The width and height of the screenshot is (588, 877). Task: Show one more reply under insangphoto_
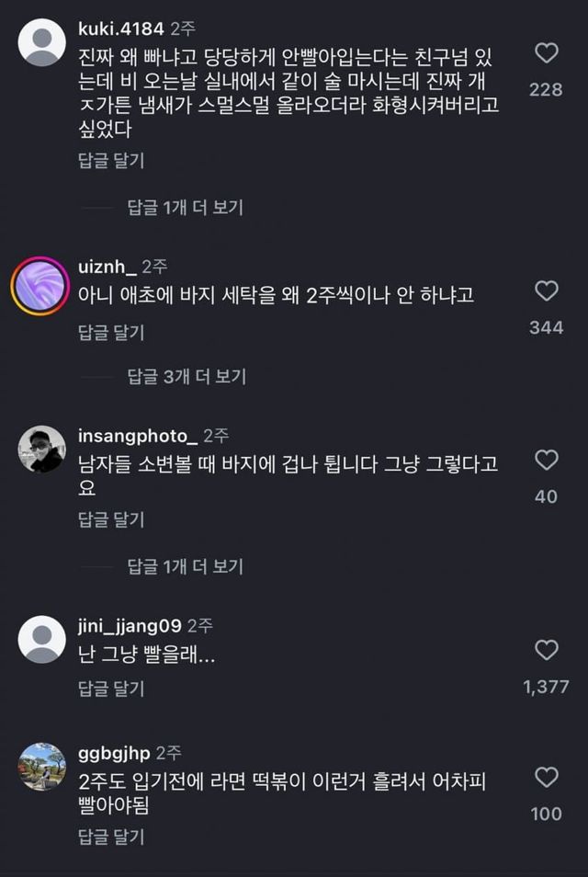(185, 566)
